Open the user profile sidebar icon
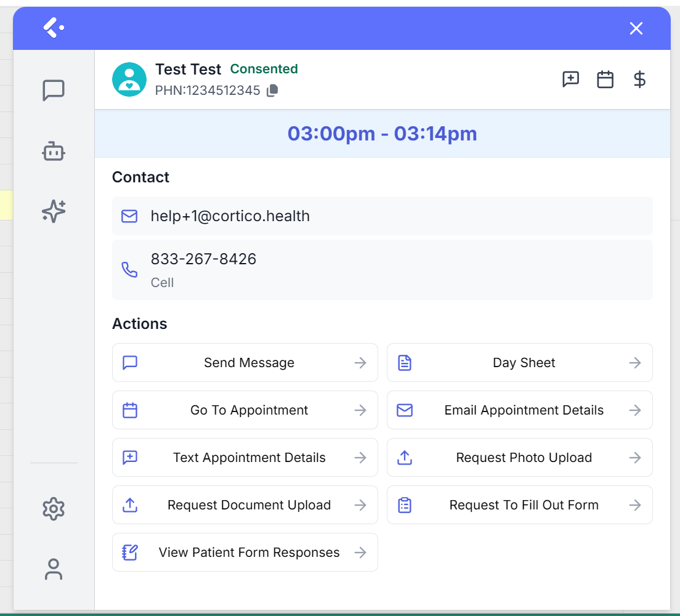Image resolution: width=680 pixels, height=616 pixels. pos(54,569)
